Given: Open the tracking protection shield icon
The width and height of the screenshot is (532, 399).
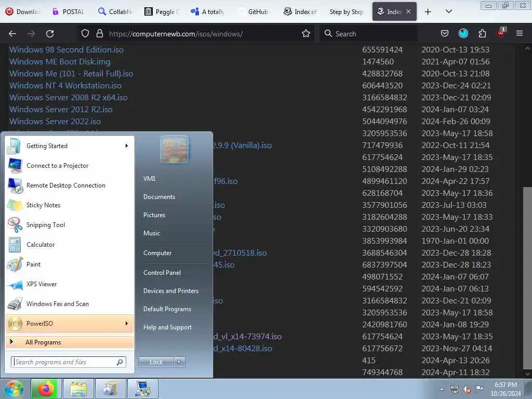Looking at the screenshot, I should coord(85,34).
